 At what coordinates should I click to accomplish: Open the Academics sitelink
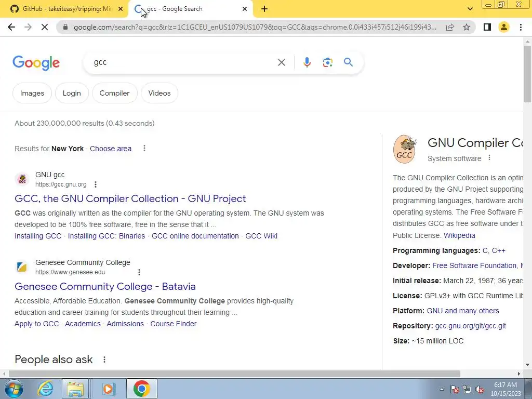click(83, 324)
